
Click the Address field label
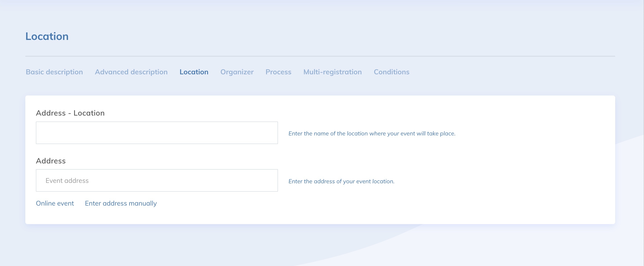click(x=51, y=161)
